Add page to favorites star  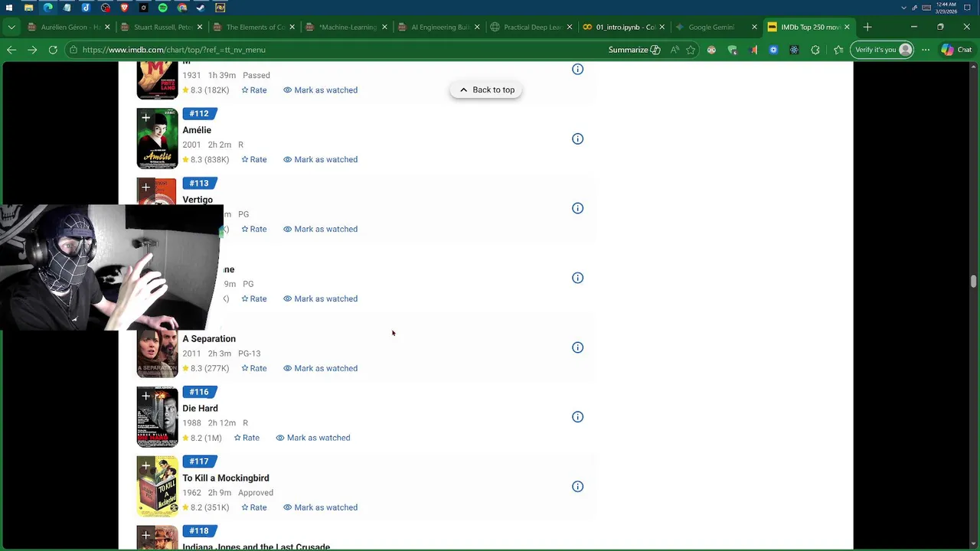point(691,50)
